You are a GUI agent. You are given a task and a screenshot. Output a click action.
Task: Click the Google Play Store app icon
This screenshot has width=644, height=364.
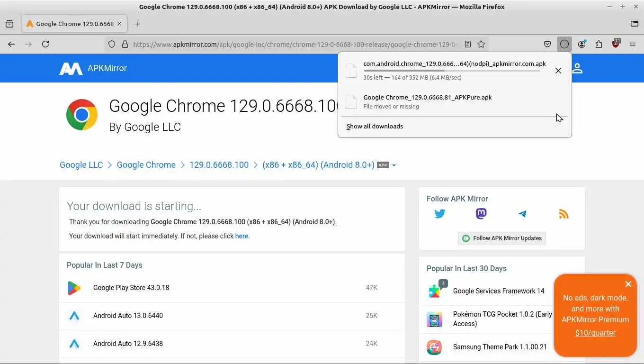point(74,288)
